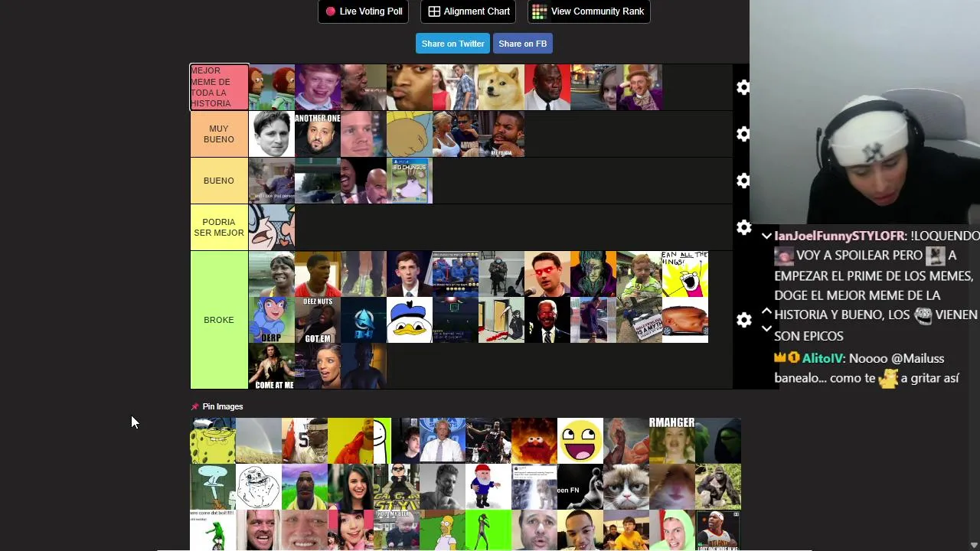This screenshot has width=980, height=551.
Task: Click the Doge meme in top tier
Action: pyautogui.click(x=501, y=87)
